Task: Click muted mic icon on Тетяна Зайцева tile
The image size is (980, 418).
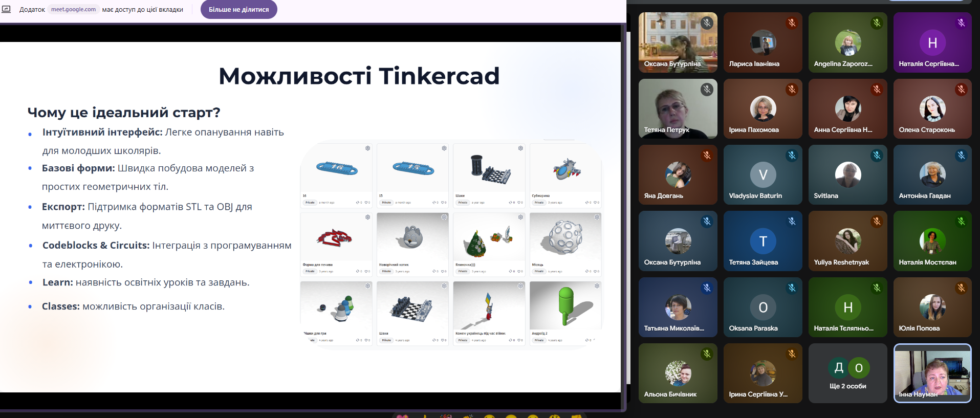Action: click(x=792, y=222)
